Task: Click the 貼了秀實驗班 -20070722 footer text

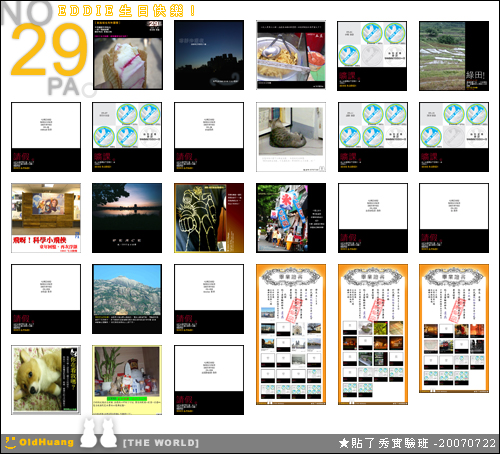Action: click(x=423, y=443)
